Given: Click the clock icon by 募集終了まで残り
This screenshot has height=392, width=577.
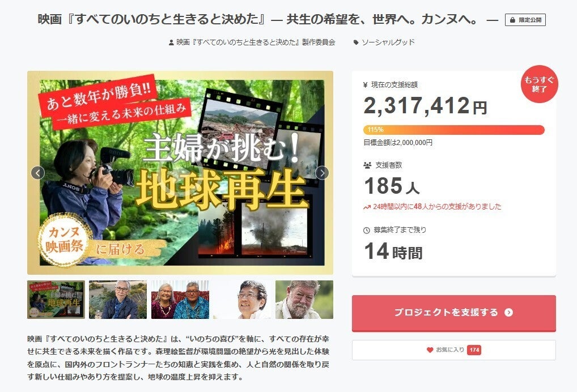Looking at the screenshot, I should 367,230.
